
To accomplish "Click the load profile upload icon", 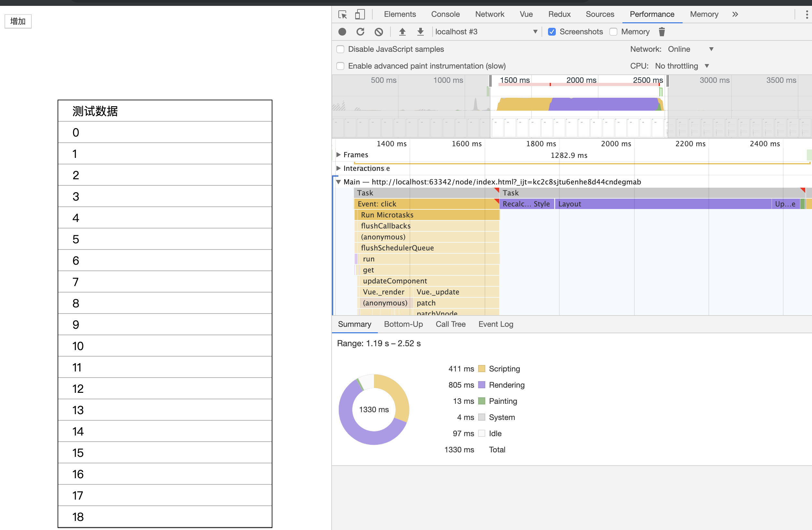I will point(402,32).
